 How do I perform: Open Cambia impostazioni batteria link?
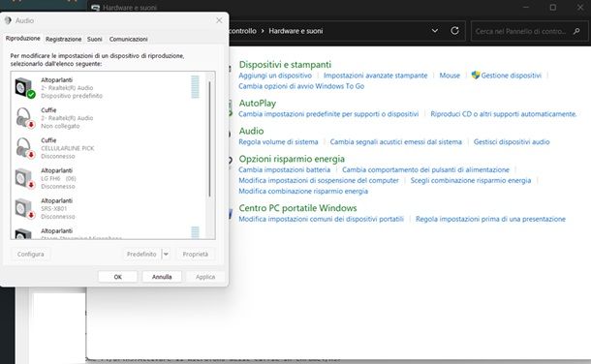284,169
